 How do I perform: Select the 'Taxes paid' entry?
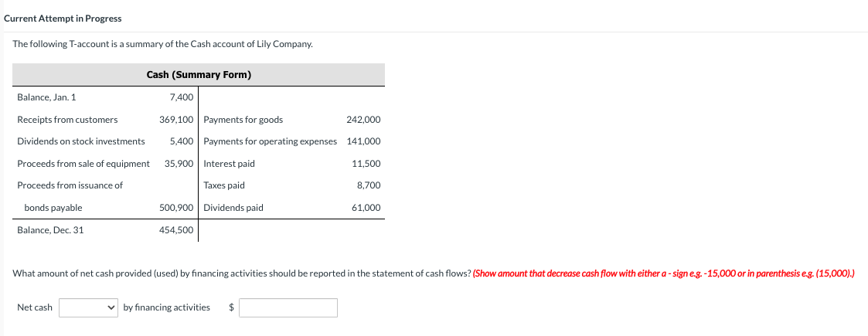(224, 185)
